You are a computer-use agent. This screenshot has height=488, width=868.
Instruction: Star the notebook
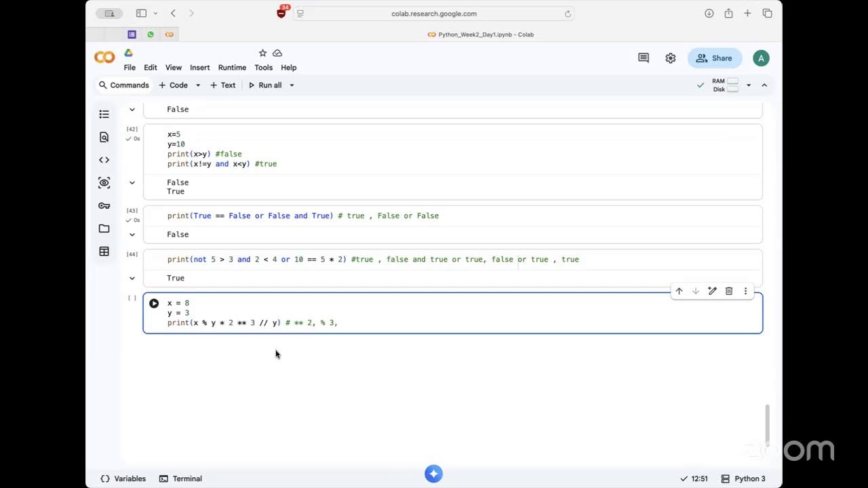[x=262, y=53]
